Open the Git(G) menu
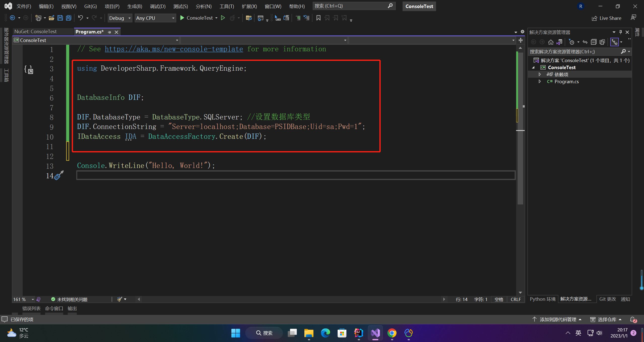Image resolution: width=644 pixels, height=342 pixels. coord(90,6)
